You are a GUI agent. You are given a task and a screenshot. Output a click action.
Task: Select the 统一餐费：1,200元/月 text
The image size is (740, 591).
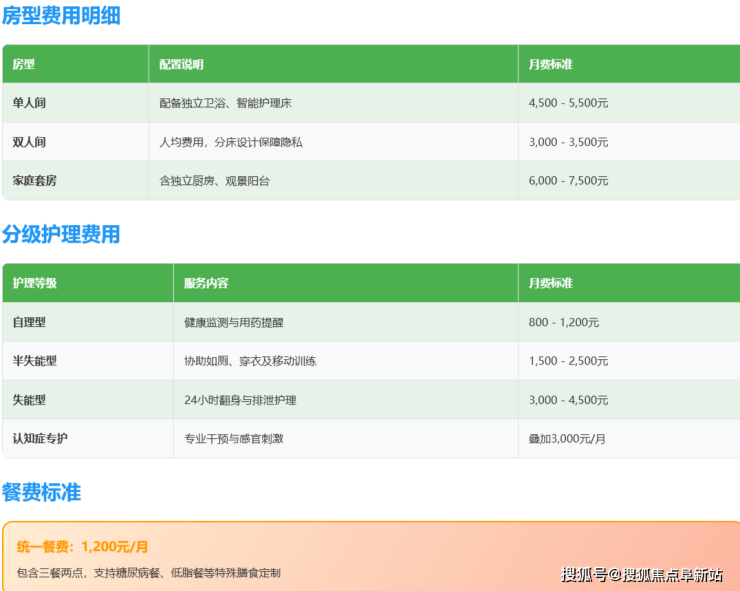83,547
